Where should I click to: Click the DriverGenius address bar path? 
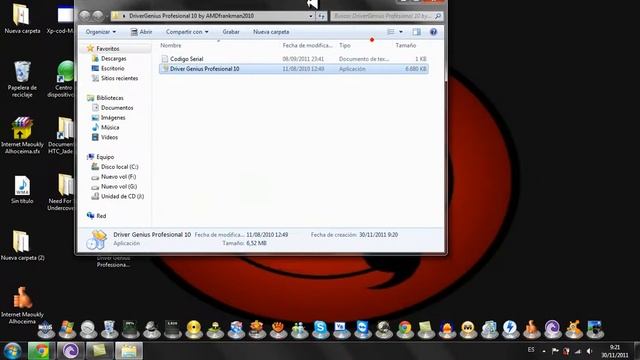[x=191, y=16]
